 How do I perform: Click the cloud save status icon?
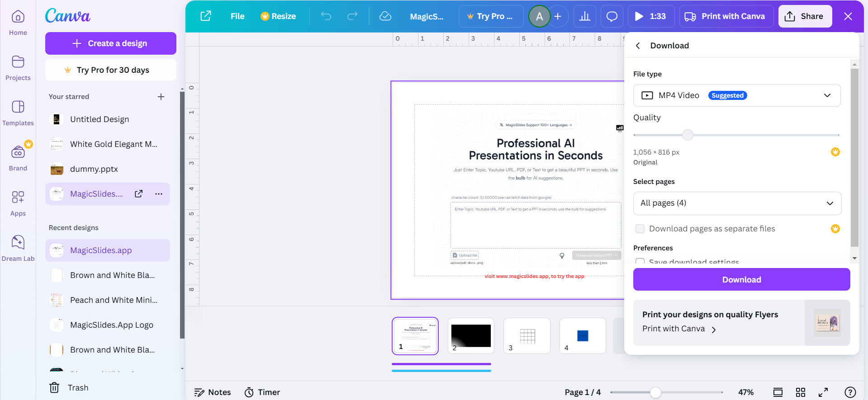(385, 16)
